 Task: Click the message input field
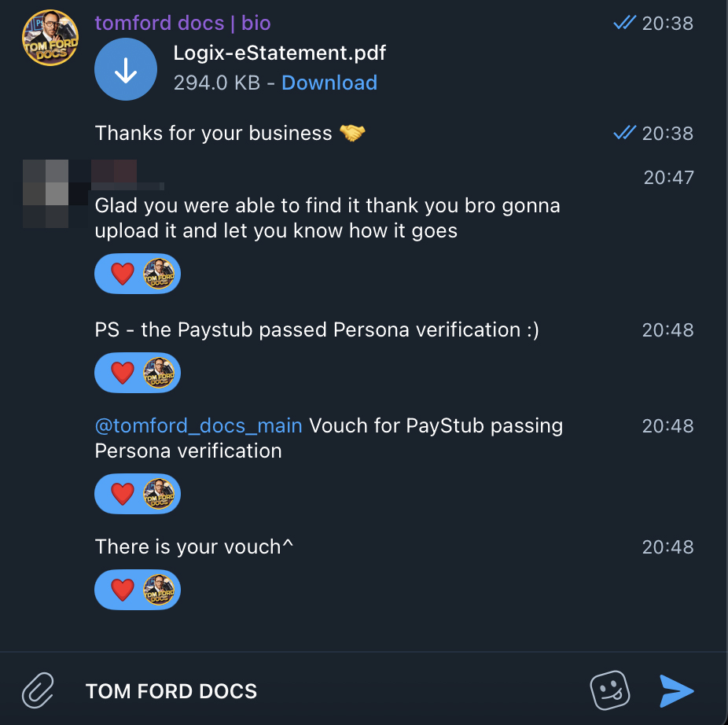330,691
